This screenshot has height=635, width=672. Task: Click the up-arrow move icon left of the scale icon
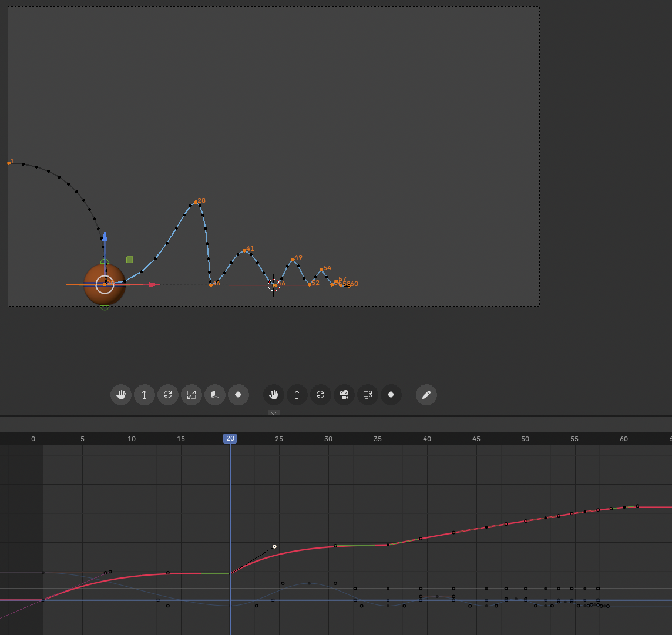tap(145, 395)
